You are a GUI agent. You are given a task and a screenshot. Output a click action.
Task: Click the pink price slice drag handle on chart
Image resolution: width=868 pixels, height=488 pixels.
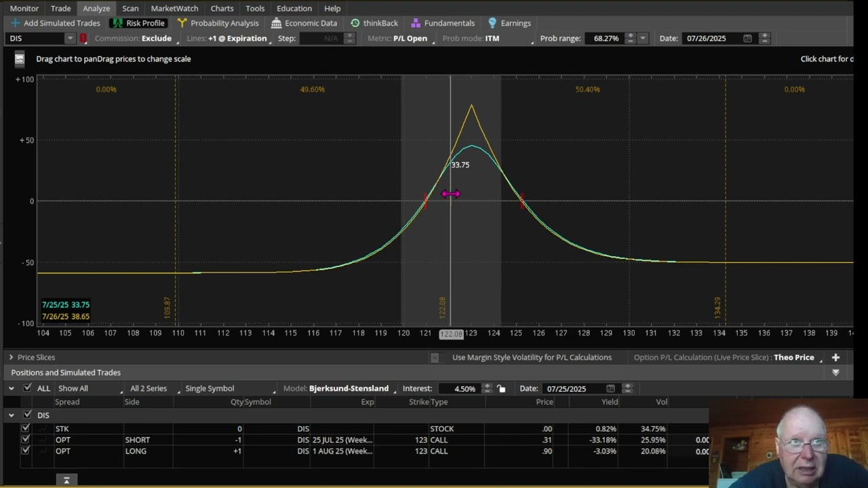point(451,194)
